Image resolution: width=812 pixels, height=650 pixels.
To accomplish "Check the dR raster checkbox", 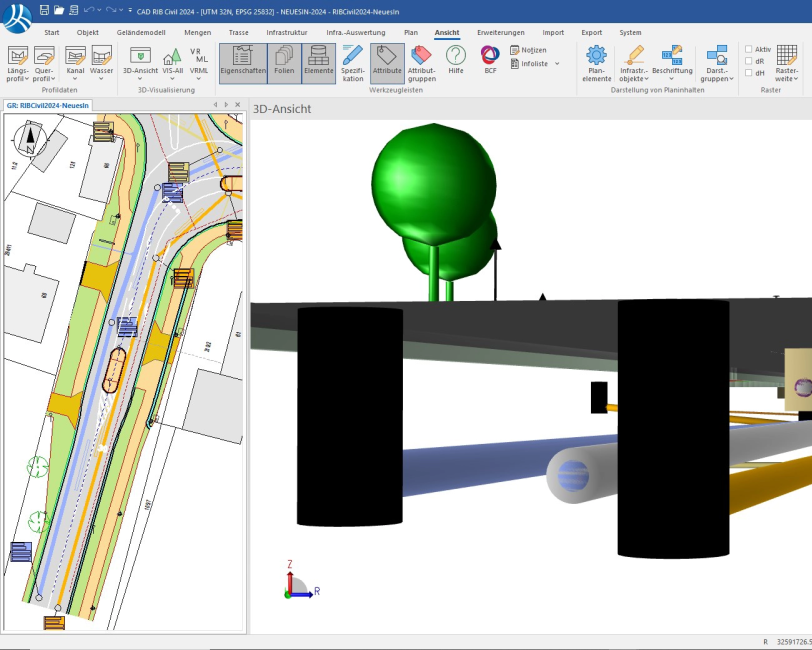I will pos(748,61).
